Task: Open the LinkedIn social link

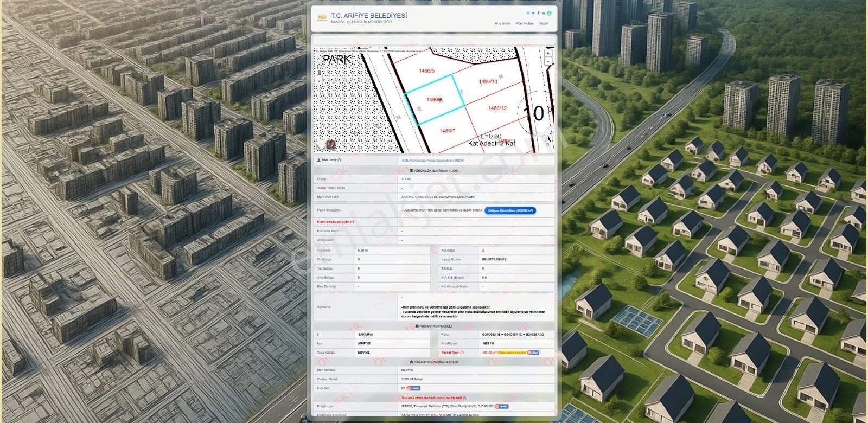Action: click(543, 13)
